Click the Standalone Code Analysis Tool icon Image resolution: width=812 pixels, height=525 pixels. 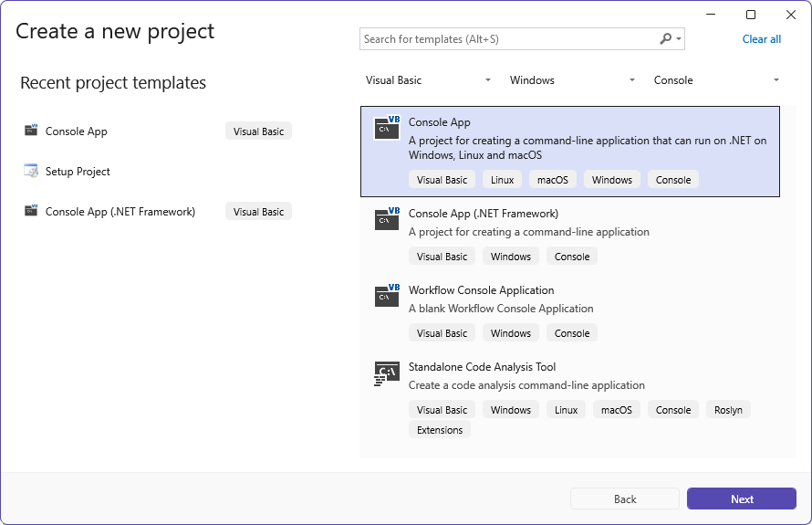click(x=387, y=373)
